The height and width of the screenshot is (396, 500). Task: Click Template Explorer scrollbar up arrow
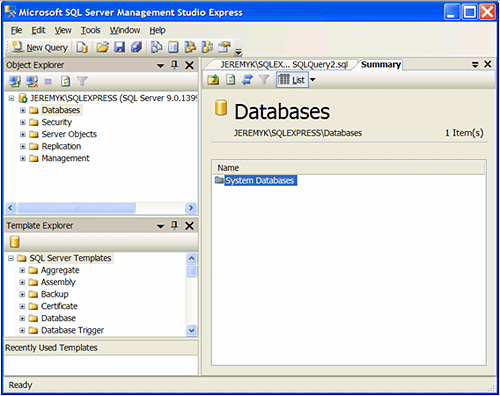click(192, 258)
